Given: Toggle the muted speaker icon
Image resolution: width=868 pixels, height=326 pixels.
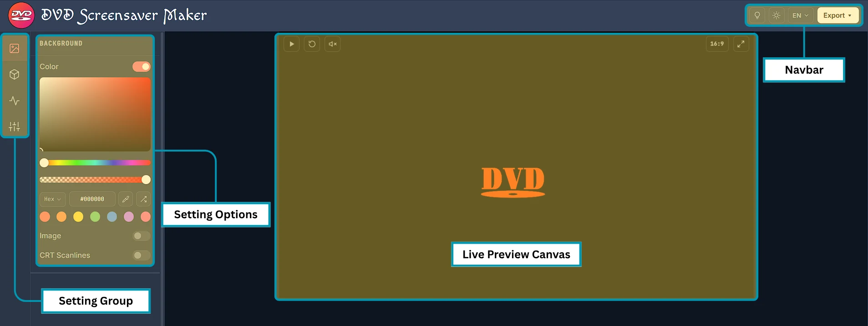Looking at the screenshot, I should click(x=332, y=44).
